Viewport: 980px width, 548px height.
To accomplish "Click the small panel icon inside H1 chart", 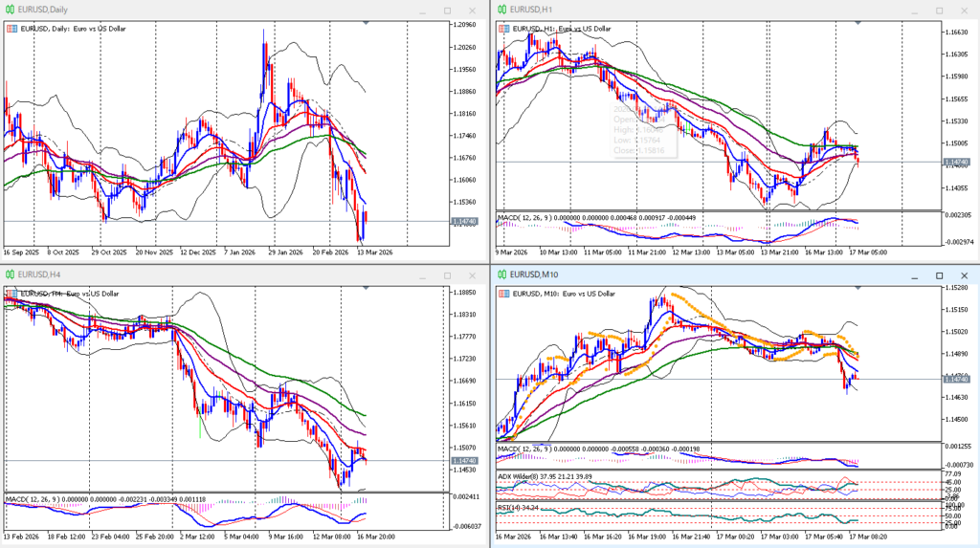I will [x=504, y=29].
